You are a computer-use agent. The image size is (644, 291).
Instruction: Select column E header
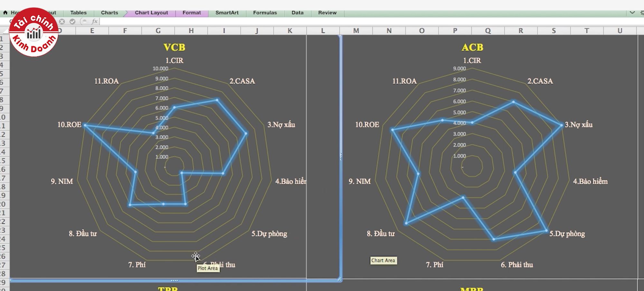click(92, 31)
